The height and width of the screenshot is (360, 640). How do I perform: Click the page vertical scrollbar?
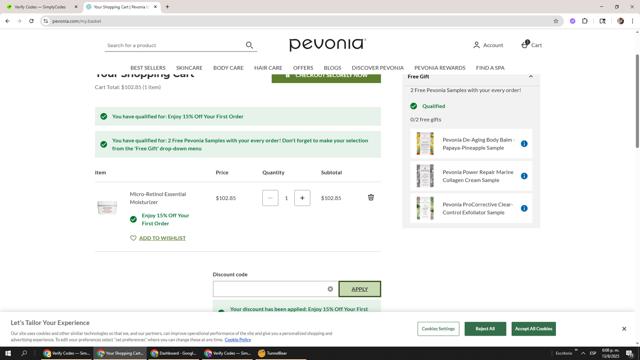(637, 101)
